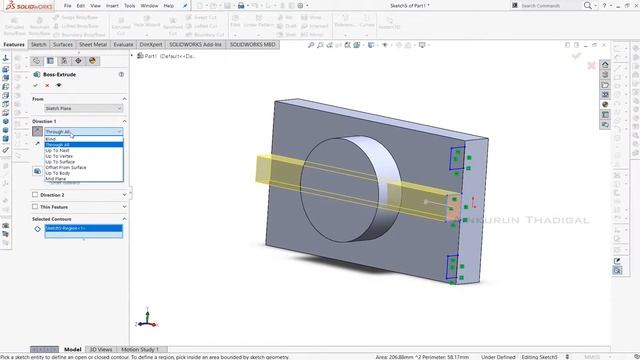Open the Insert menu

(112, 6)
